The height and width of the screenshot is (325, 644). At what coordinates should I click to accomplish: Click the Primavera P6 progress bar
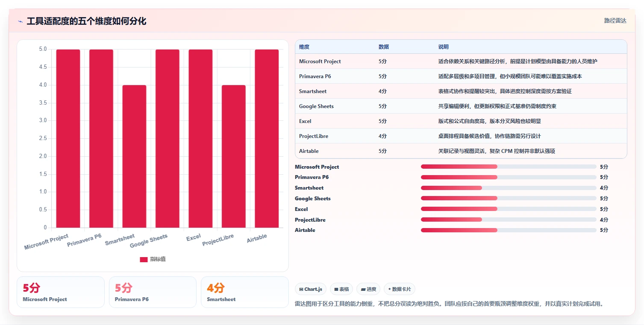509,177
